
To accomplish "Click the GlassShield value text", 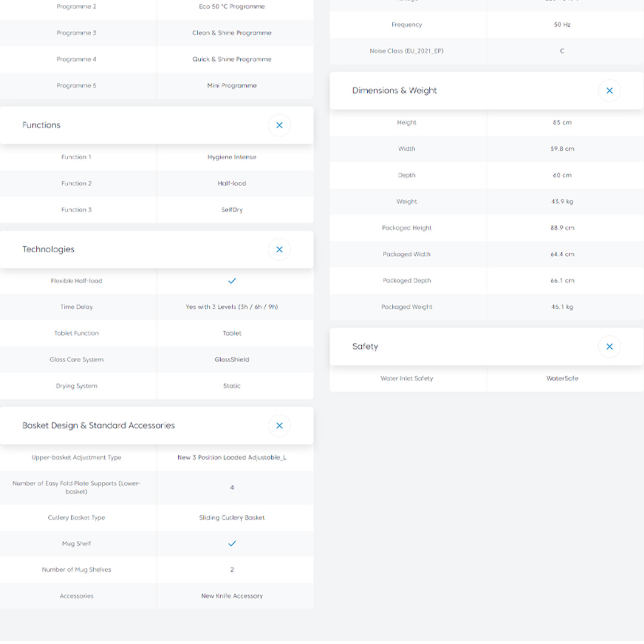I will (x=232, y=360).
